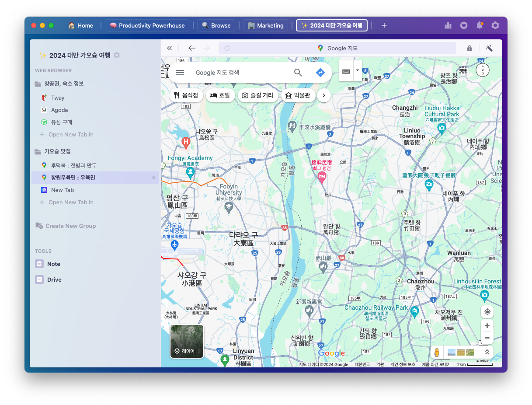Go back with the left arrow
Viewport: 532px width, 405px height.
pos(191,48)
